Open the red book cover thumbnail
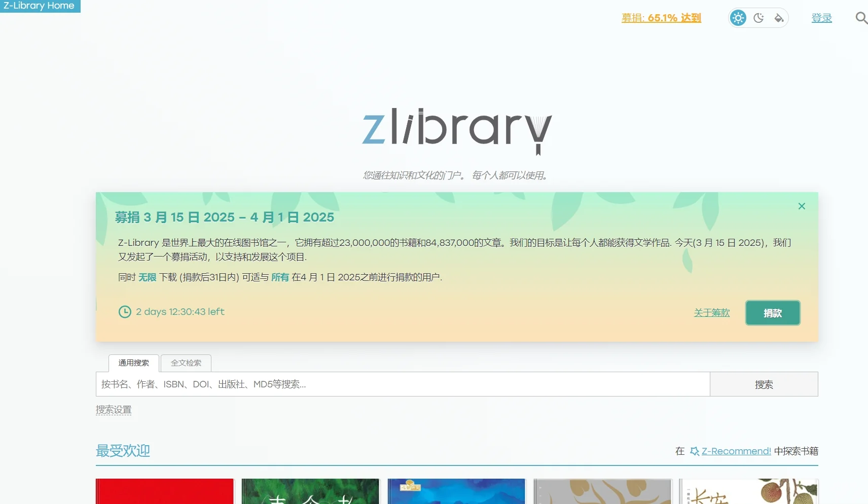The width and height of the screenshot is (868, 504). pos(165,491)
